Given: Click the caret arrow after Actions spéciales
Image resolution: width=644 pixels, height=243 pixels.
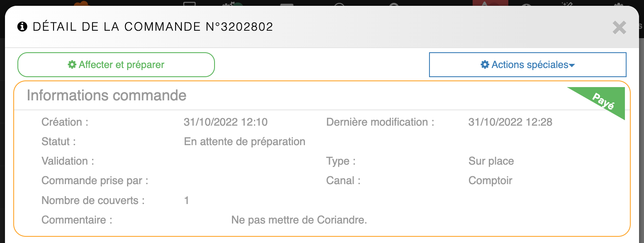Looking at the screenshot, I should pos(572,66).
